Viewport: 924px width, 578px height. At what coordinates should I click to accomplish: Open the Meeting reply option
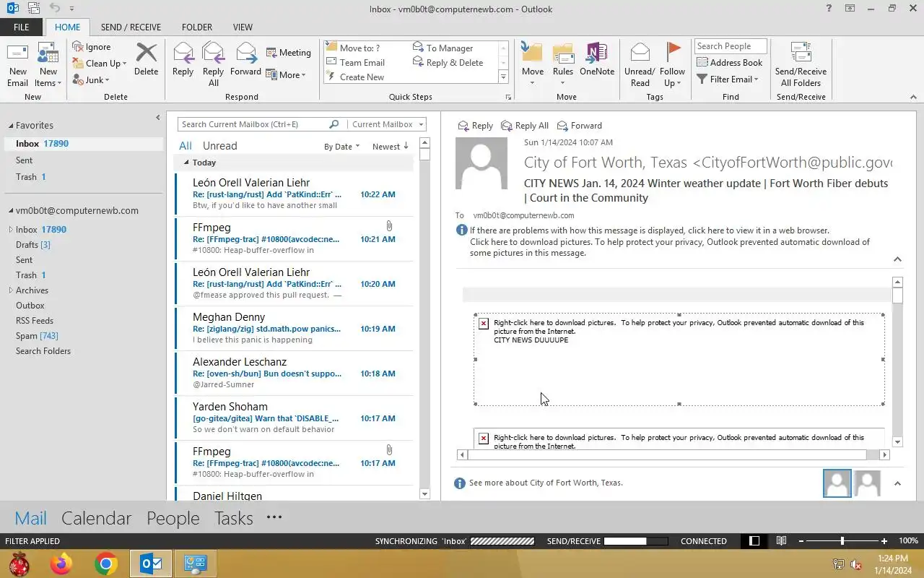tap(288, 53)
